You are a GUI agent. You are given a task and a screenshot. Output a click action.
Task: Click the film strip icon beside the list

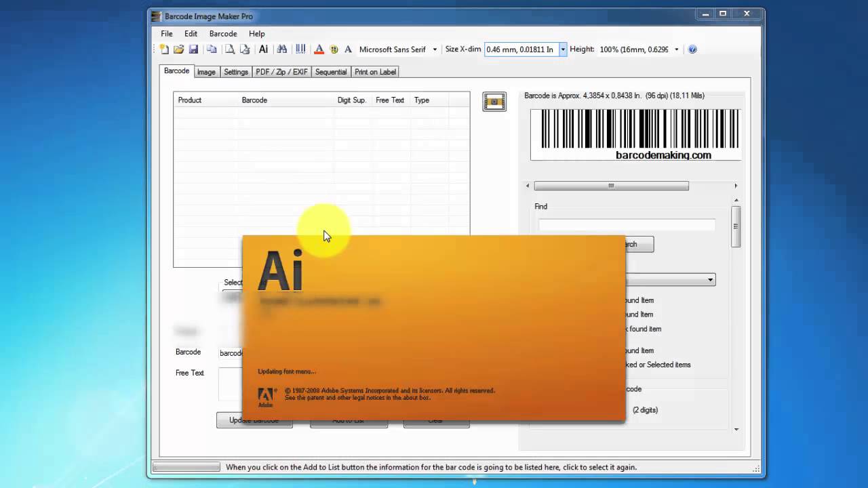tap(494, 102)
